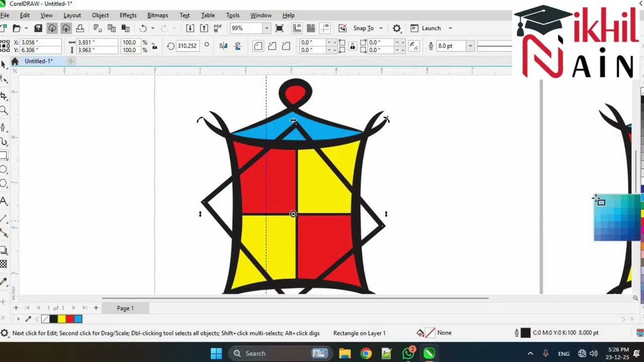The image size is (644, 362).
Task: Click the Paste icon in toolbar
Action: (x=126, y=29)
